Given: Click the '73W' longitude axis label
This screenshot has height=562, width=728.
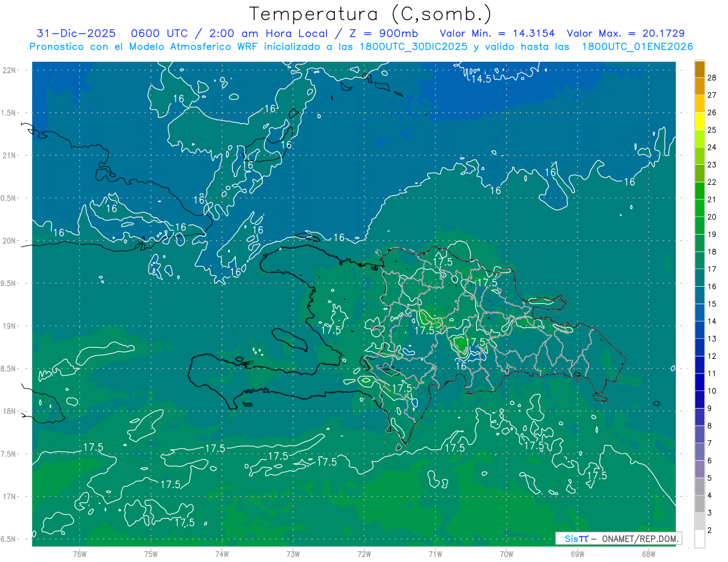Looking at the screenshot, I should point(293,554).
